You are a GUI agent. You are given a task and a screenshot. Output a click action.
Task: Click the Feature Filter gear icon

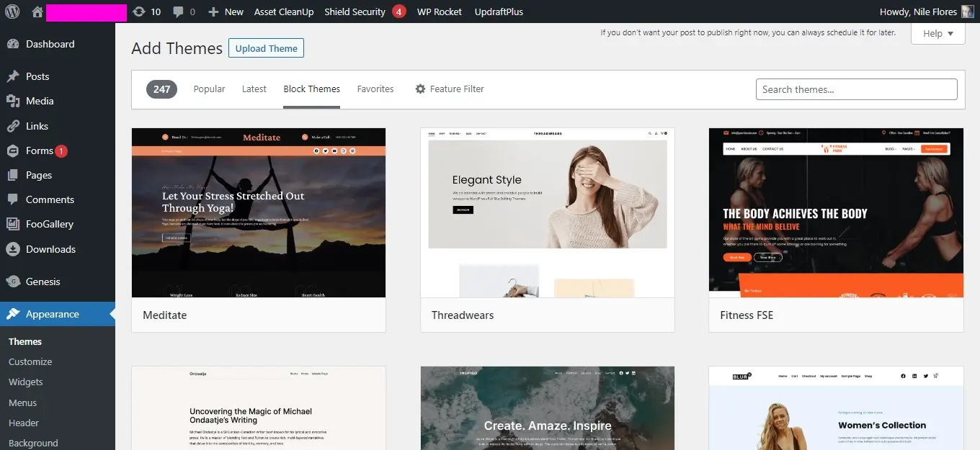coord(421,89)
